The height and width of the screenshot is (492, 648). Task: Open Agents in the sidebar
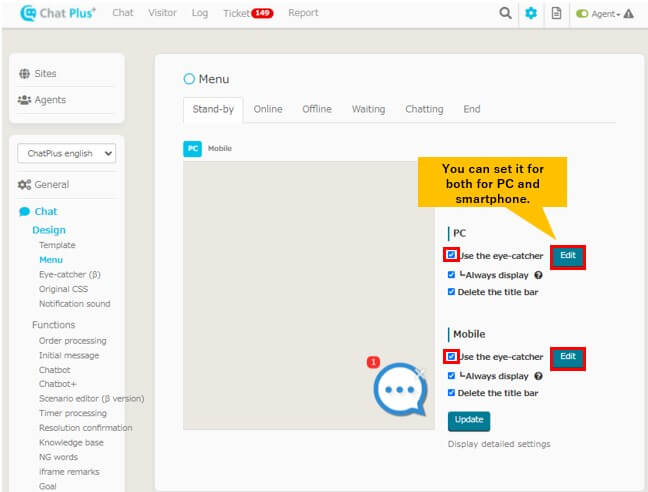(x=50, y=100)
